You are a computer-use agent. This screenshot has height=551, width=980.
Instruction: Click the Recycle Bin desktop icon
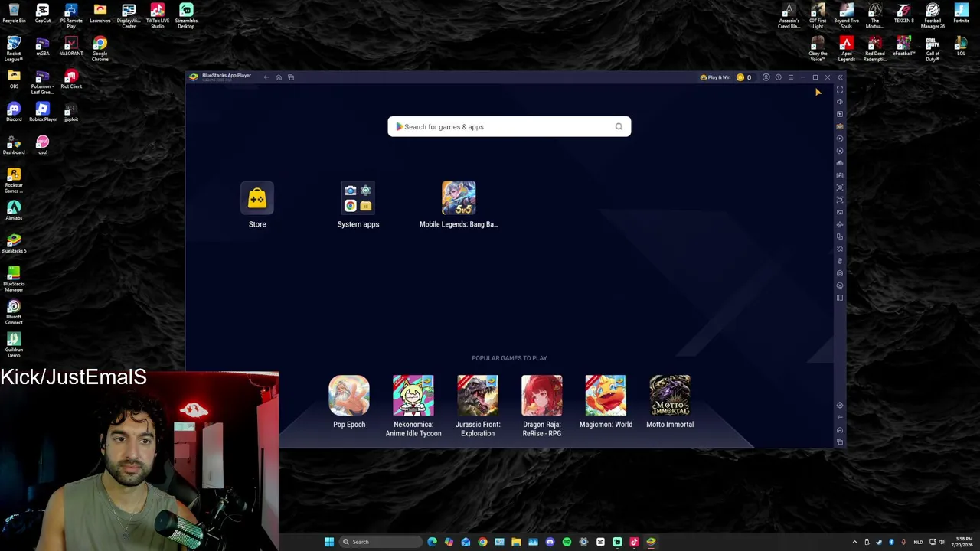pyautogui.click(x=14, y=14)
